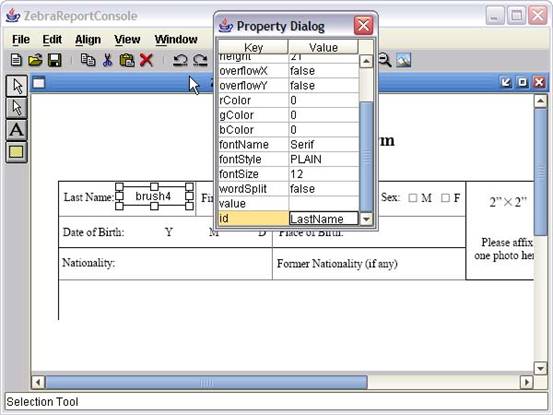Open the View menu

(x=127, y=39)
